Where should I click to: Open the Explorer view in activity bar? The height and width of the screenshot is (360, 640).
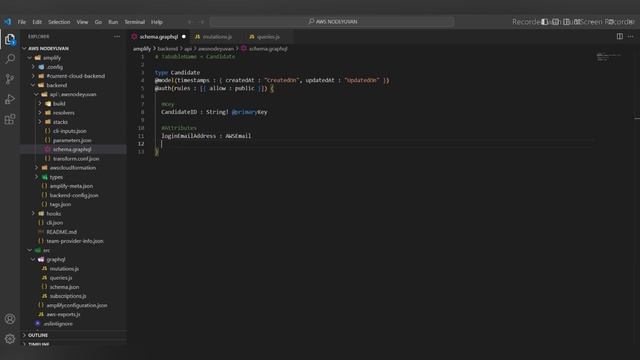click(10, 40)
